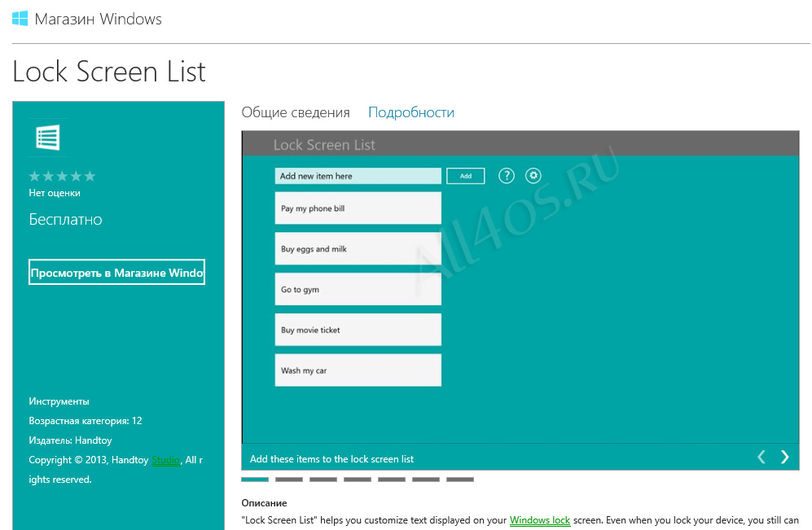Click the help question mark icon
This screenshot has width=812, height=530.
[507, 176]
